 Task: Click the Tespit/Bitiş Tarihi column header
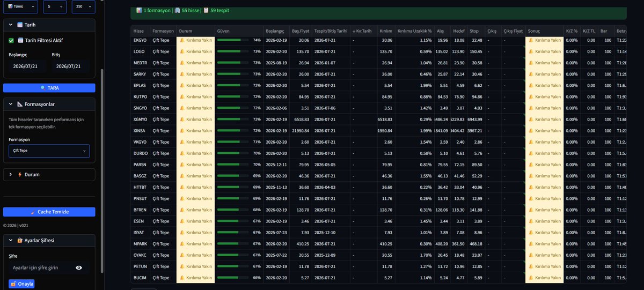point(332,31)
